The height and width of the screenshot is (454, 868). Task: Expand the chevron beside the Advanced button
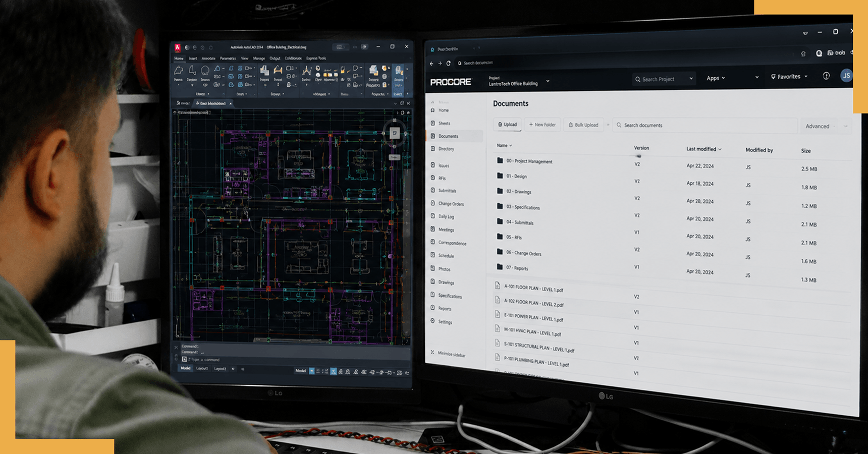pos(845,126)
